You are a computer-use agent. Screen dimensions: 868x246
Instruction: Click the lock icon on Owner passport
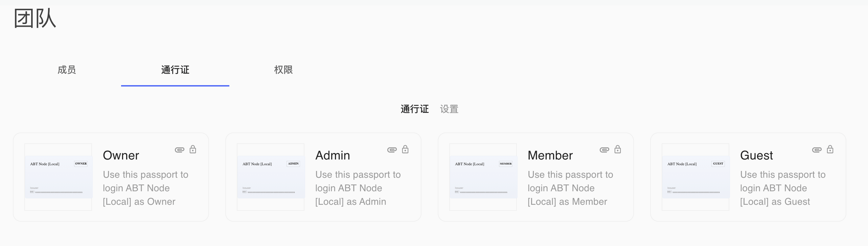click(x=193, y=149)
